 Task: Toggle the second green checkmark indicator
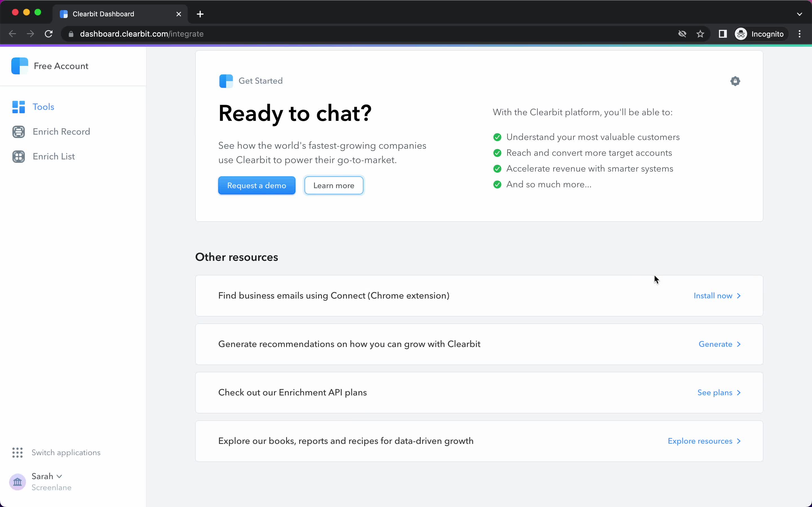click(497, 153)
